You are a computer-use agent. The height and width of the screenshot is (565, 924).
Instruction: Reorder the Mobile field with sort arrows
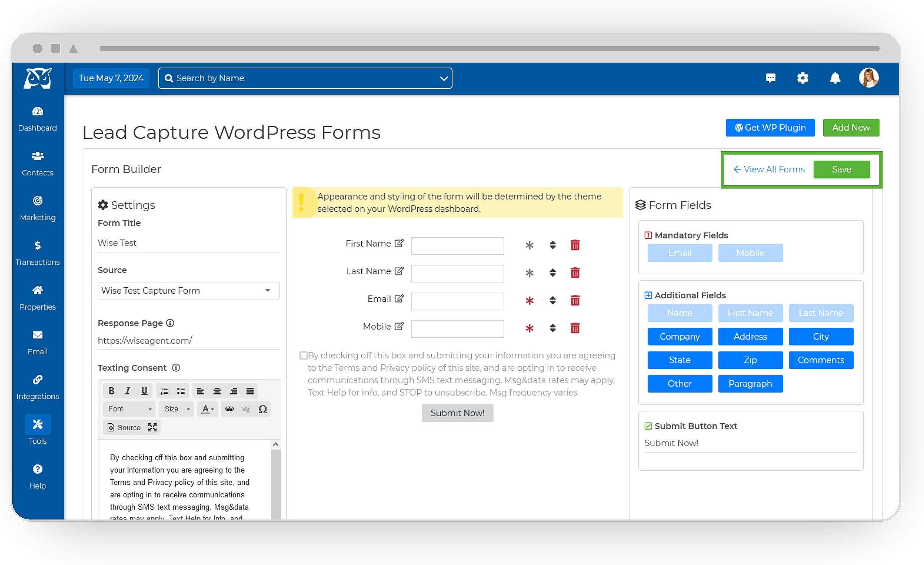[552, 328]
